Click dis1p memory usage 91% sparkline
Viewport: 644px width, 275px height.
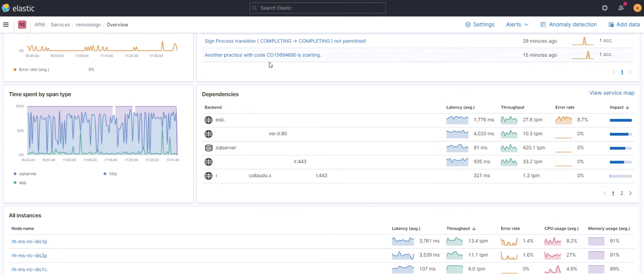tap(596, 241)
